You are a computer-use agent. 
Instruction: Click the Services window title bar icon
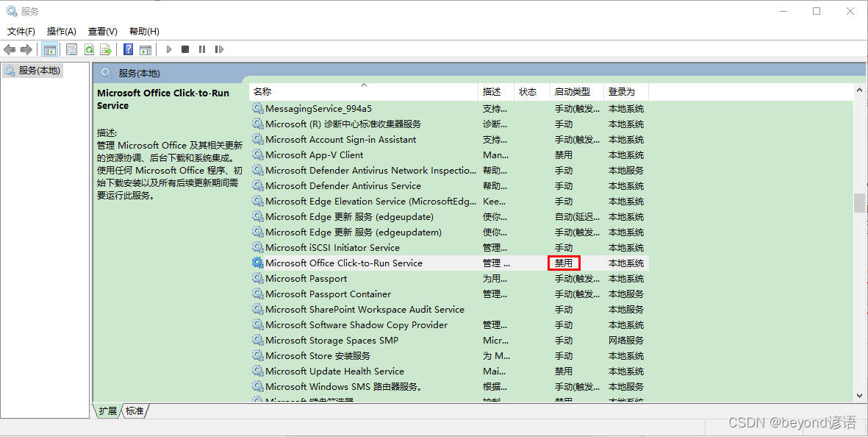click(x=11, y=11)
